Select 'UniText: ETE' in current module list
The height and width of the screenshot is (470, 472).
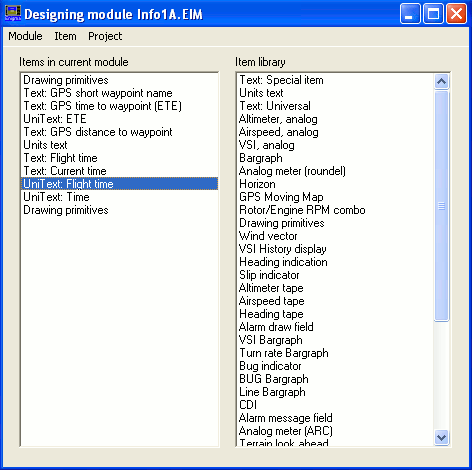coord(119,119)
